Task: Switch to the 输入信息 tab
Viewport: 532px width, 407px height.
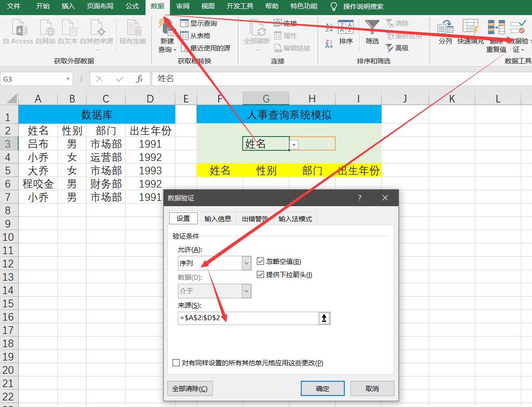Action: [217, 218]
